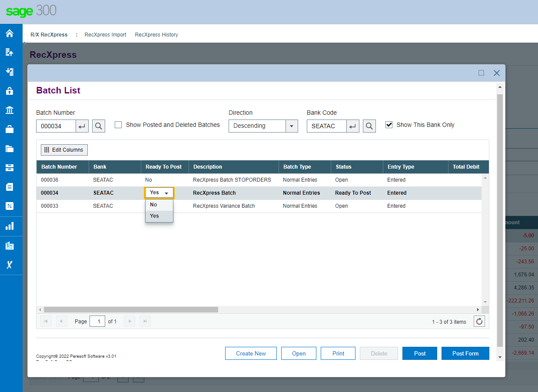Search batch numbers with magnifier icon
538x392 pixels.
coord(99,126)
